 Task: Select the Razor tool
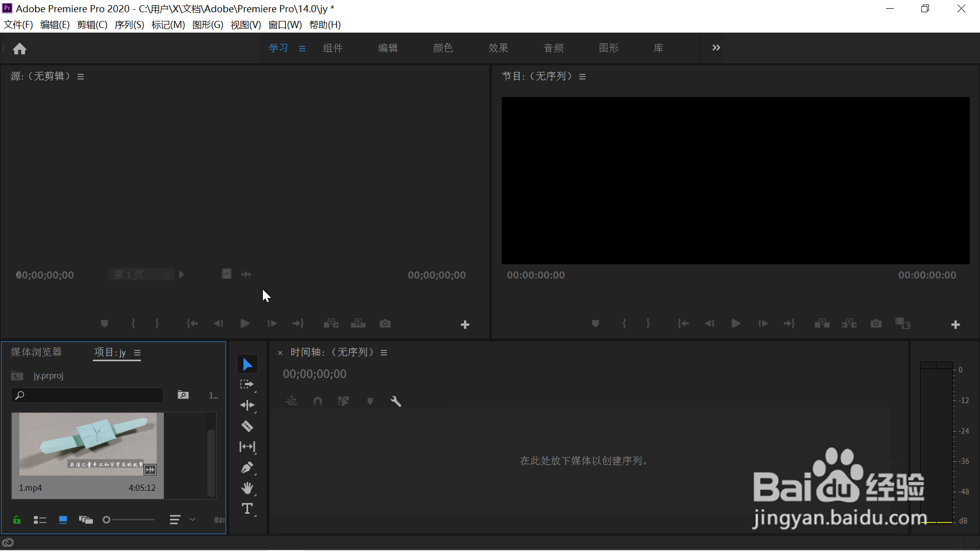(x=248, y=426)
